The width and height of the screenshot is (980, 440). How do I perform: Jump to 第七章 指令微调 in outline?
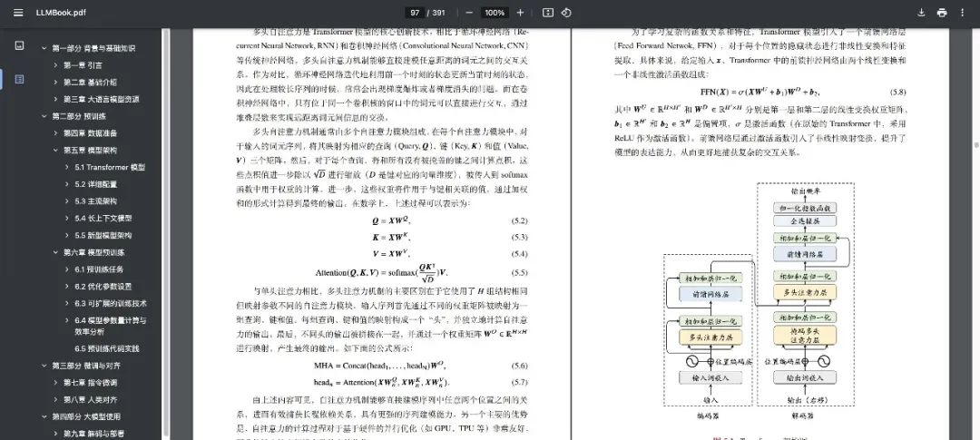point(89,383)
